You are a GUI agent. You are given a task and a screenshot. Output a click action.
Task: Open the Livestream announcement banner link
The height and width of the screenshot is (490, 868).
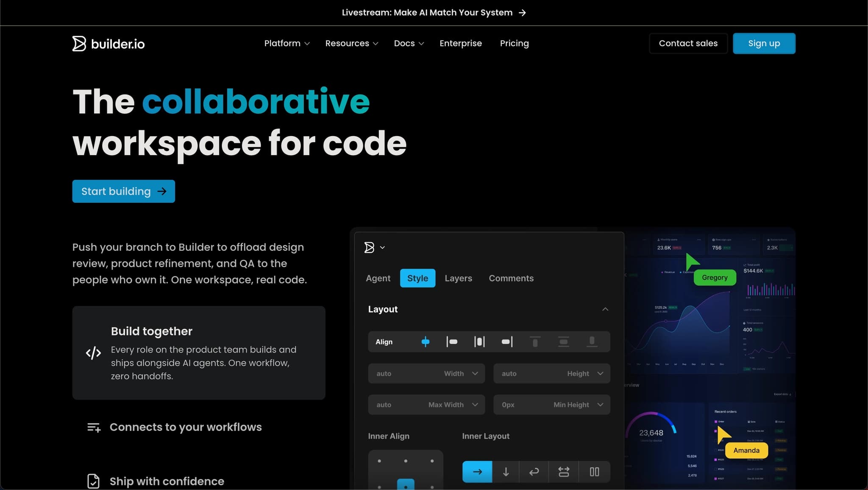click(434, 13)
